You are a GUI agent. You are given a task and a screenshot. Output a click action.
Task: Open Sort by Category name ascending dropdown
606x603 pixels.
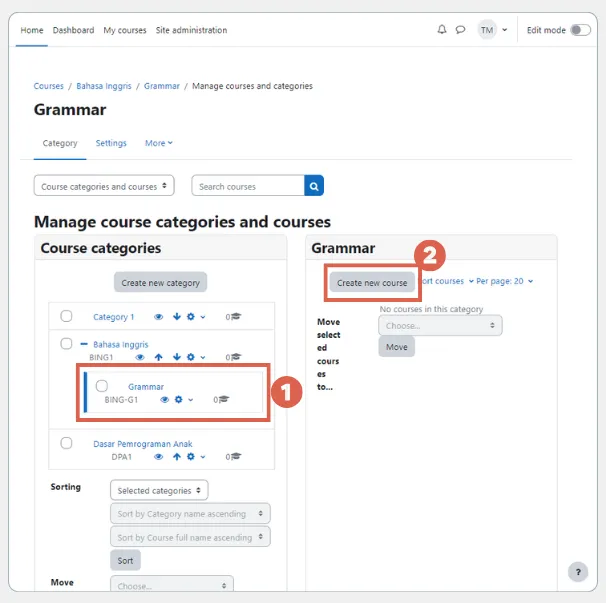point(190,513)
